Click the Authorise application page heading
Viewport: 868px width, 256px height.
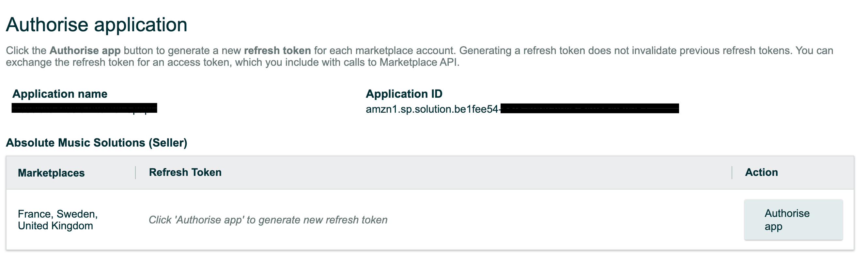pos(97,24)
